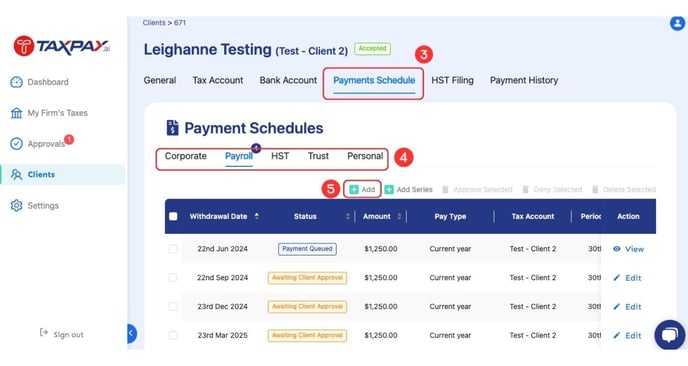Image resolution: width=688 pixels, height=366 pixels.
Task: Click the Add Series button
Action: pos(408,190)
